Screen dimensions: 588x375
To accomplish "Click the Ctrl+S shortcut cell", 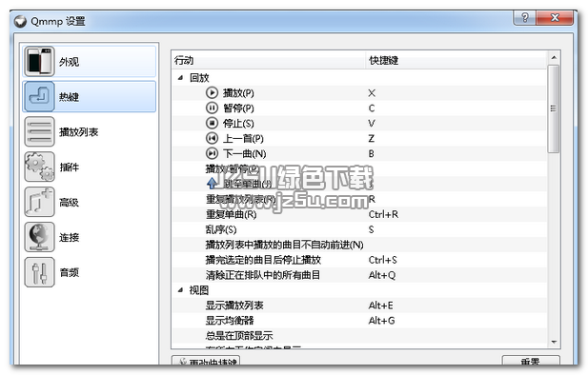I will tap(382, 260).
